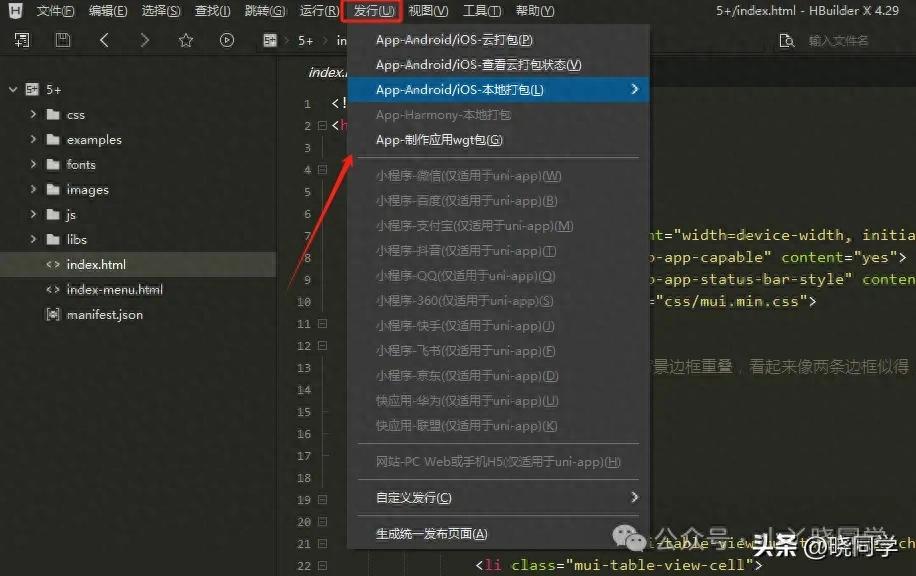Choose App-Android/iOS-查看云打包状态(V)
916x576 pixels.
pyautogui.click(x=498, y=65)
